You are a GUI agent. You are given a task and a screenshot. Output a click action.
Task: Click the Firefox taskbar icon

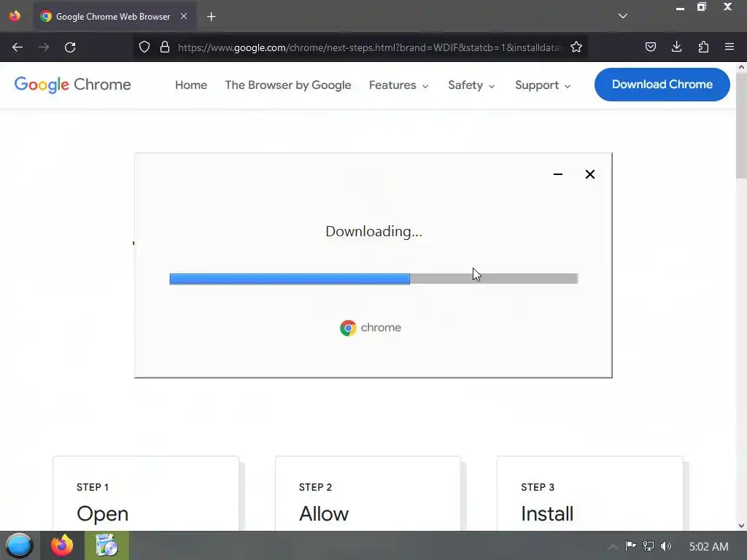pyautogui.click(x=62, y=545)
